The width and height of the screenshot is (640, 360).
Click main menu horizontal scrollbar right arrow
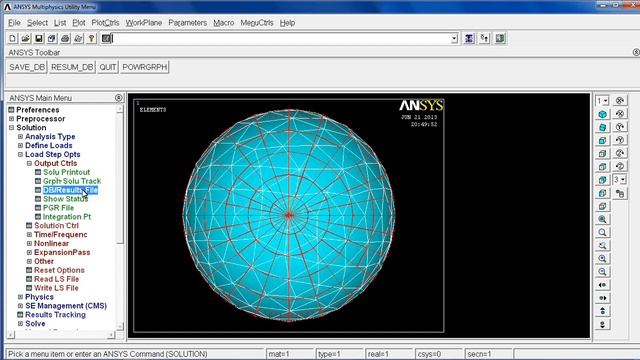111,335
